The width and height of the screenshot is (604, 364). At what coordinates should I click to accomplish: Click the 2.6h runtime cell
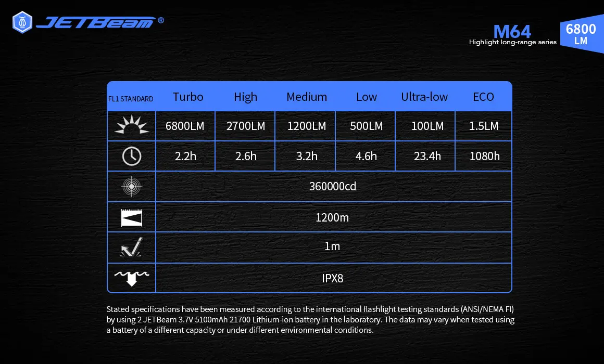coord(246,156)
